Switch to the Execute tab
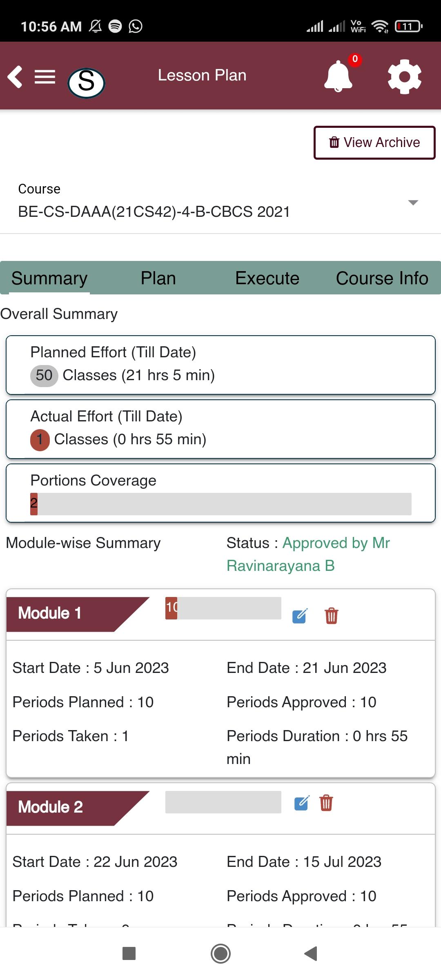 point(267,278)
